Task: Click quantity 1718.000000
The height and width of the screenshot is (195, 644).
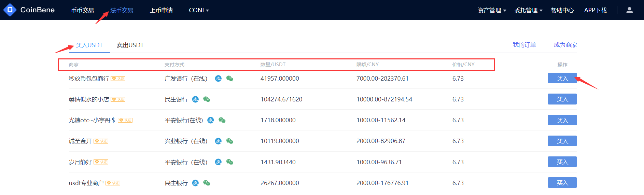Action: pos(278,120)
